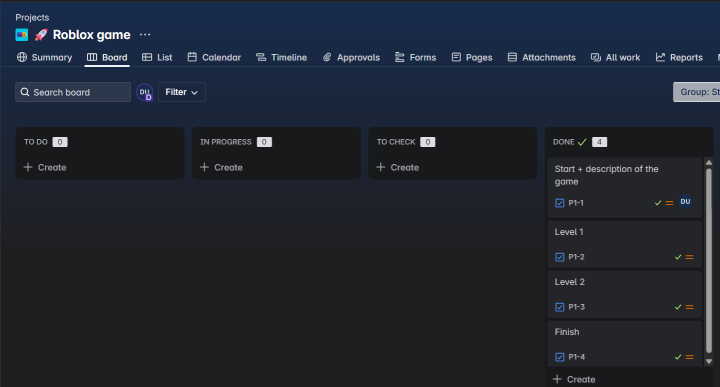Click the done checkmark on P1-1 card
Image resolution: width=720 pixels, height=387 pixels.
point(658,203)
